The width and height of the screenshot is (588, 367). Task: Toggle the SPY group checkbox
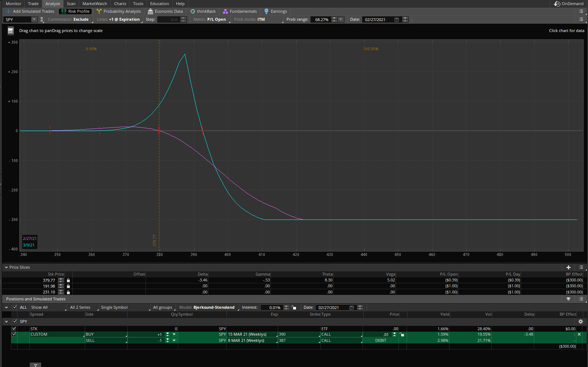pyautogui.click(x=15, y=321)
